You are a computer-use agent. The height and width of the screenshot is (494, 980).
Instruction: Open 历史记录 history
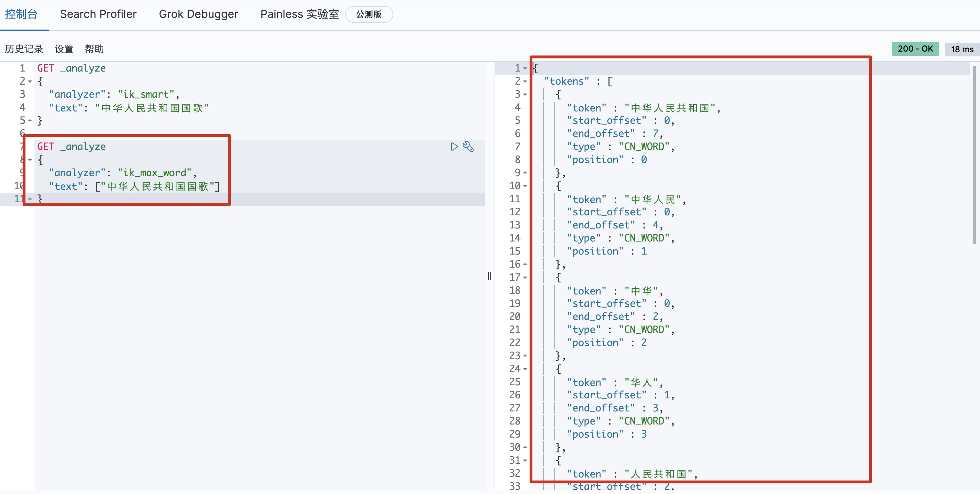pos(23,49)
